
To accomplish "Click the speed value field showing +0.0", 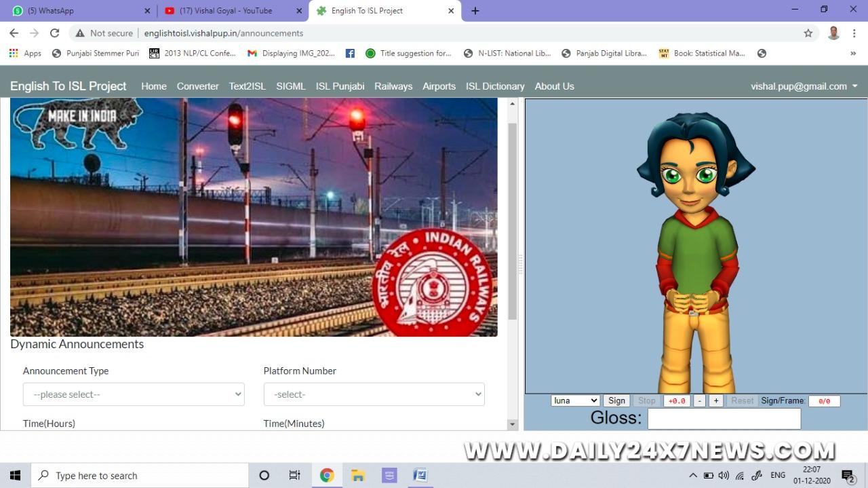I will 677,401.
